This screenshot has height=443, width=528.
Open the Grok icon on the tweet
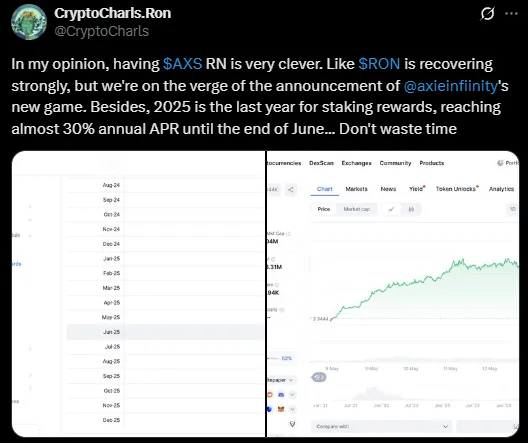click(x=487, y=14)
